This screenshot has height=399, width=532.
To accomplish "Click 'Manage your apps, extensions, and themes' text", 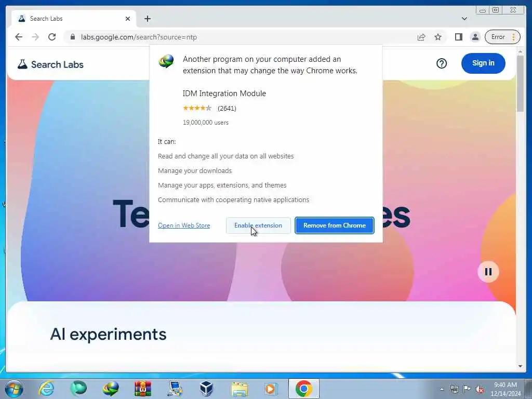I will pos(222,185).
